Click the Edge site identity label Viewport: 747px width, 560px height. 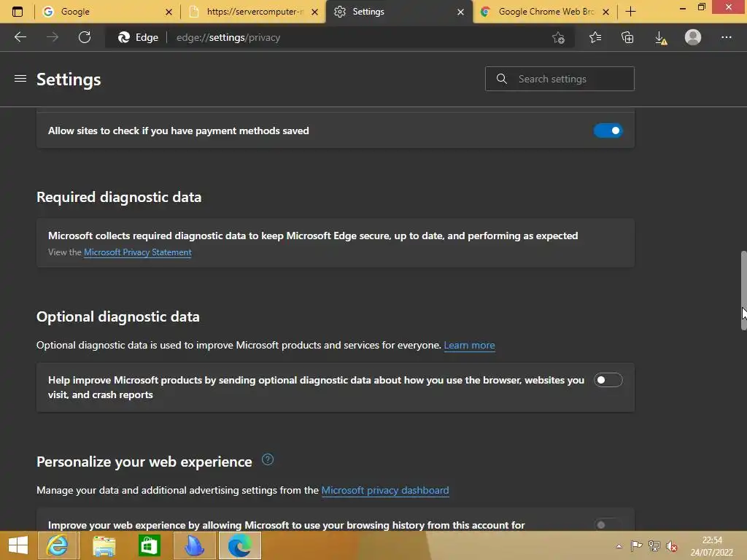[138, 37]
